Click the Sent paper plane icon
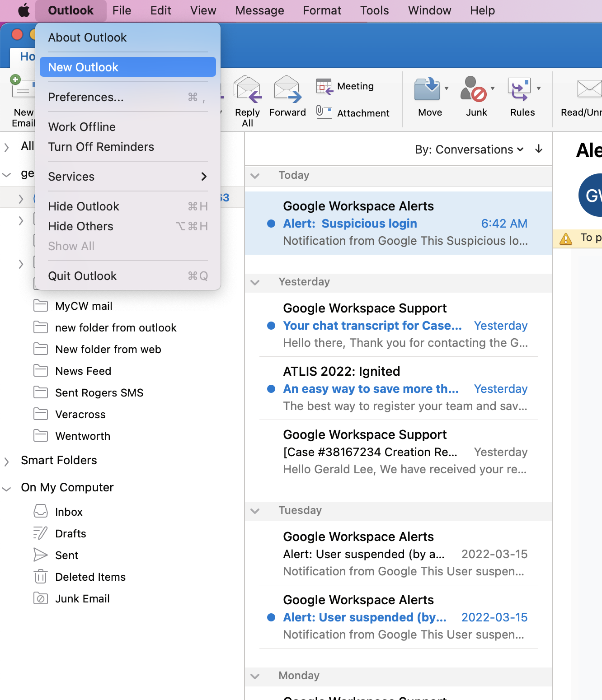602x700 pixels. 41,555
